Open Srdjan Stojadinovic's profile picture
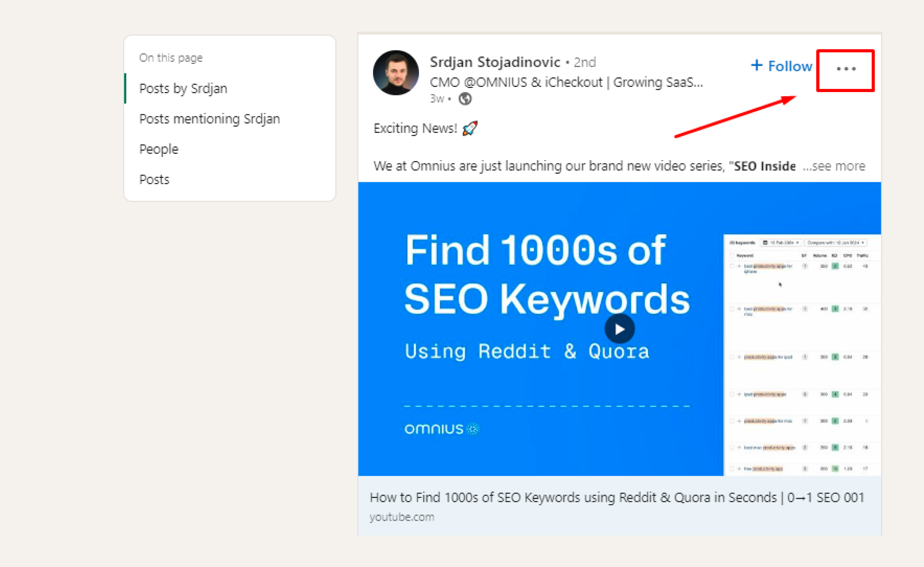This screenshot has height=567, width=924. (x=396, y=72)
